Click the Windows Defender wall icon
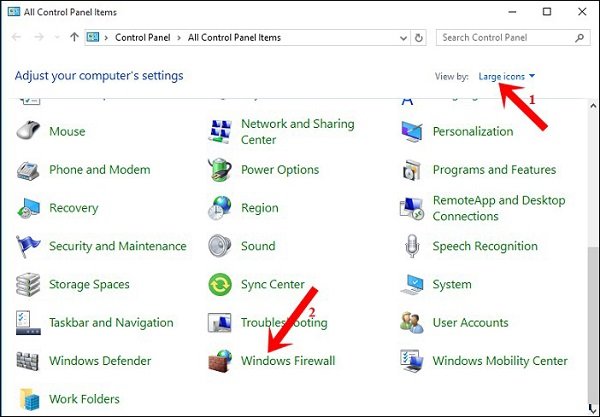This screenshot has height=417, width=600. [x=28, y=361]
